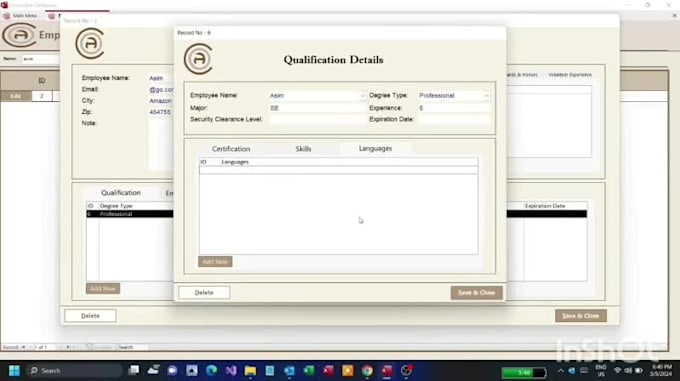Screen dimensions: 680x381
Task: Click Delete in Qualification Details dialog
Action: [204, 293]
